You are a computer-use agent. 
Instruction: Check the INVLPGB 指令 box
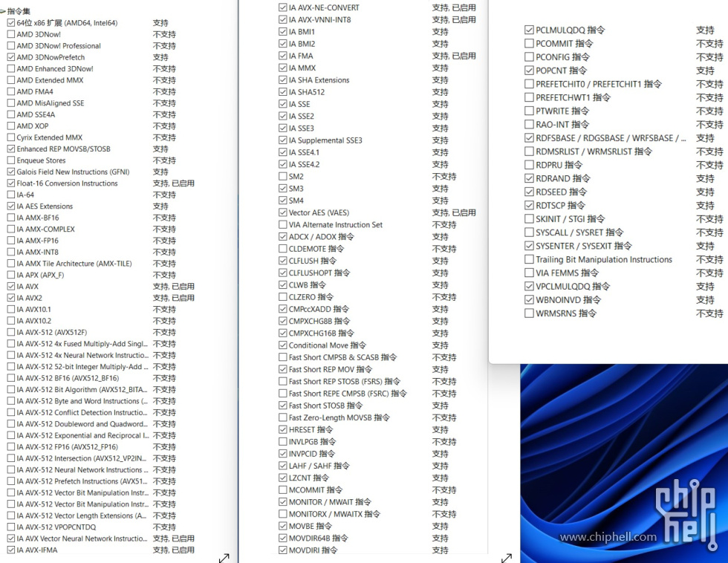click(x=283, y=442)
